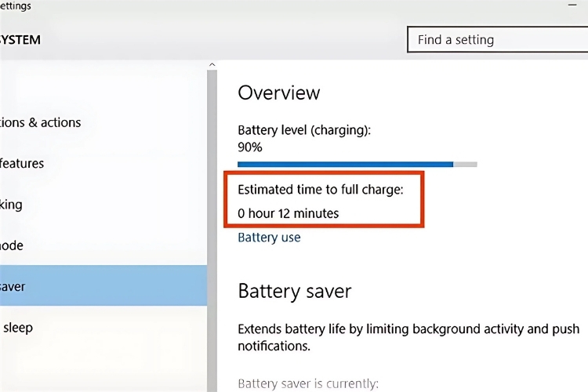
Task: Click the Battery saver section heading
Action: [295, 292]
